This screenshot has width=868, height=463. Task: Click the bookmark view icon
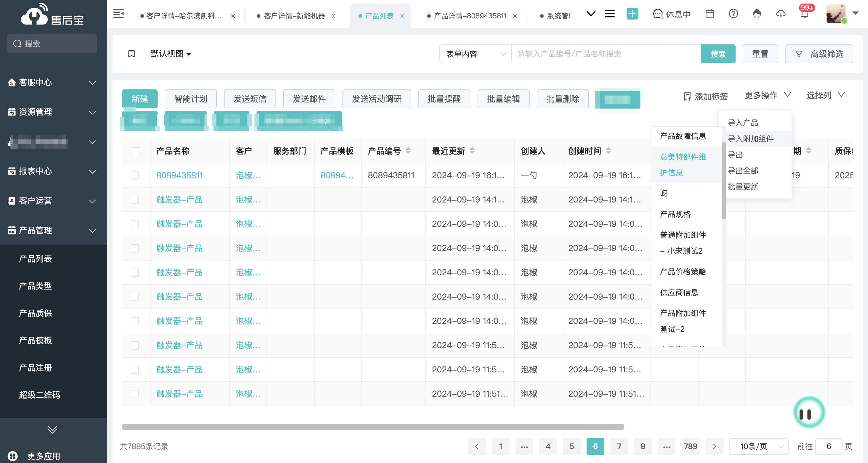(132, 54)
